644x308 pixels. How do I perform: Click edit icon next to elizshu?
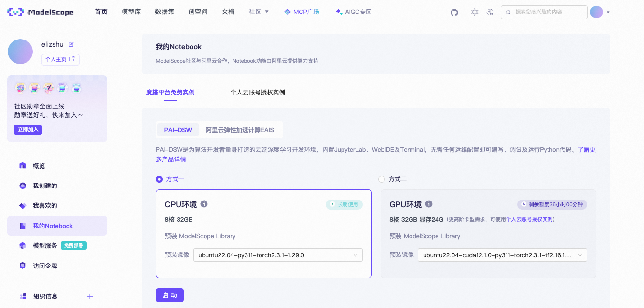(71, 44)
